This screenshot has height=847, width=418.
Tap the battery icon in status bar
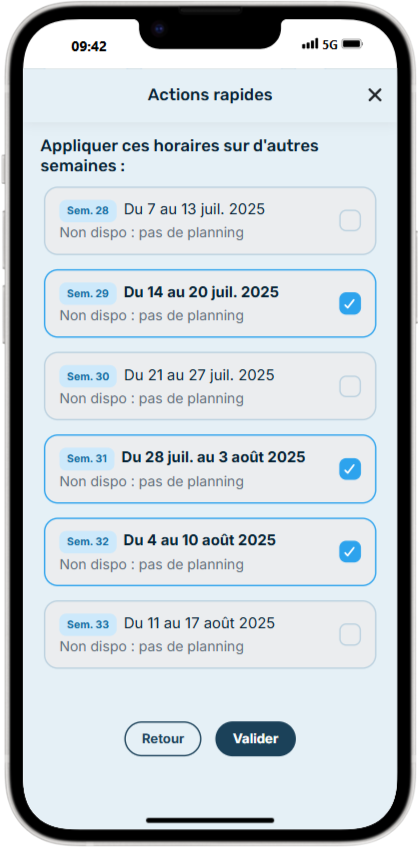click(x=352, y=44)
